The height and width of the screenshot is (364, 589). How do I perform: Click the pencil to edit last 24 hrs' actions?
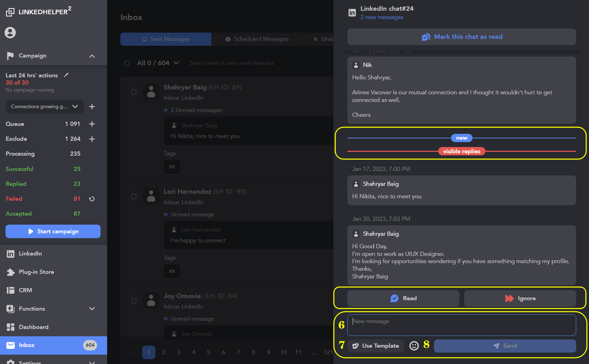[66, 75]
